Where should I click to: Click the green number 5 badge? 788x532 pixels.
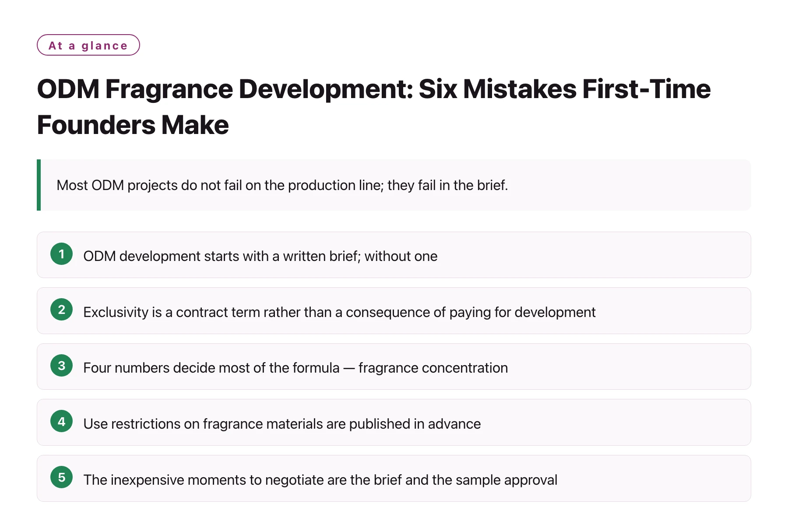click(61, 477)
